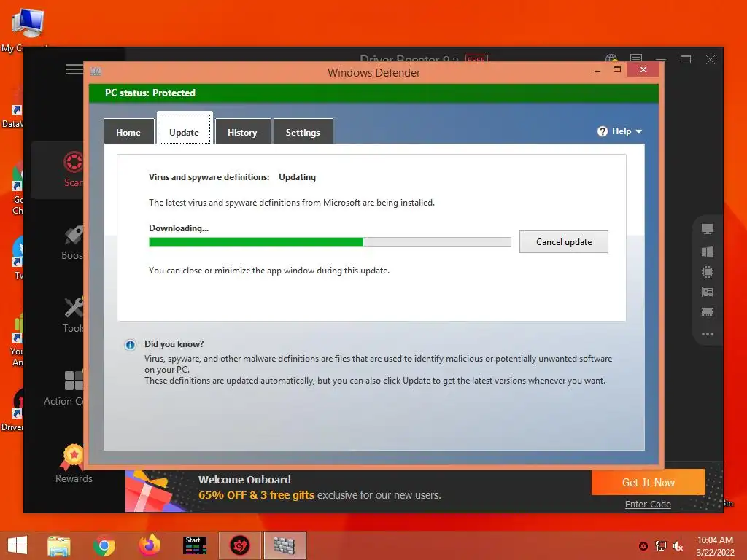Screen dimensions: 747x560
Task: Click the Help question mark icon
Action: [x=602, y=131]
